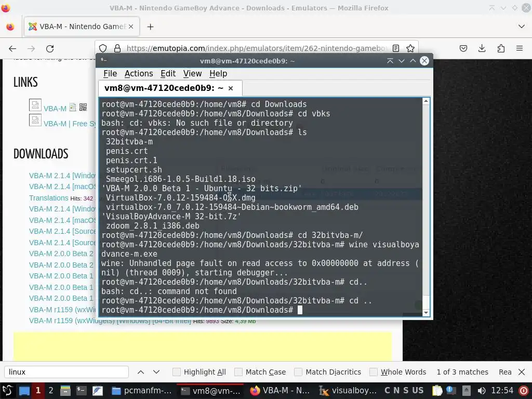The image size is (532, 399).
Task: Launch terminal from taskbar quick launcher
Action: [x=81, y=391]
